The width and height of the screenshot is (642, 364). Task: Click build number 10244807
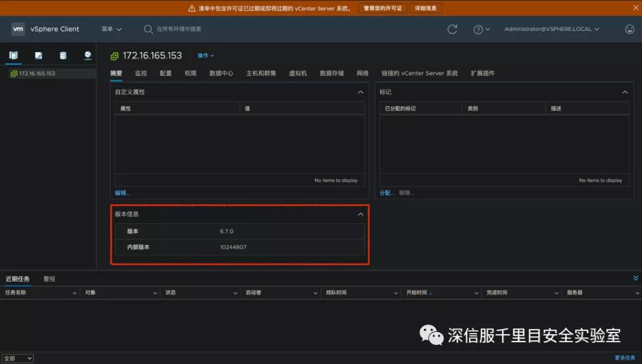(233, 247)
